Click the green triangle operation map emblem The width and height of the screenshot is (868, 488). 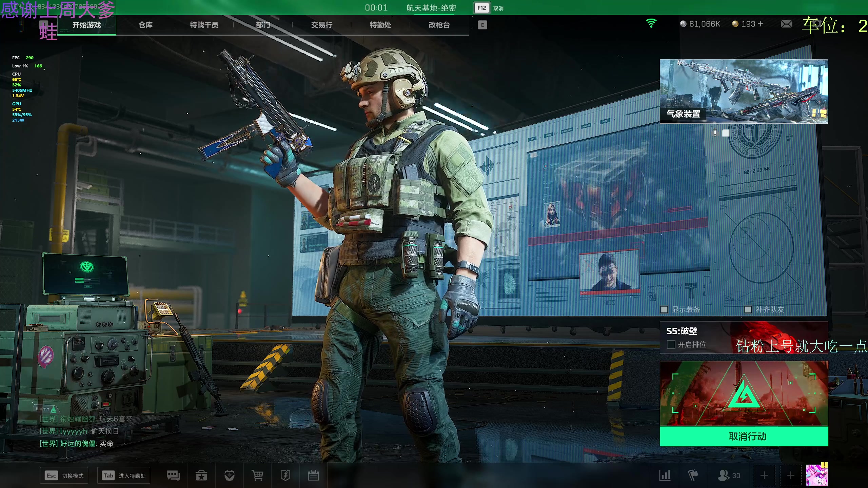(744, 393)
